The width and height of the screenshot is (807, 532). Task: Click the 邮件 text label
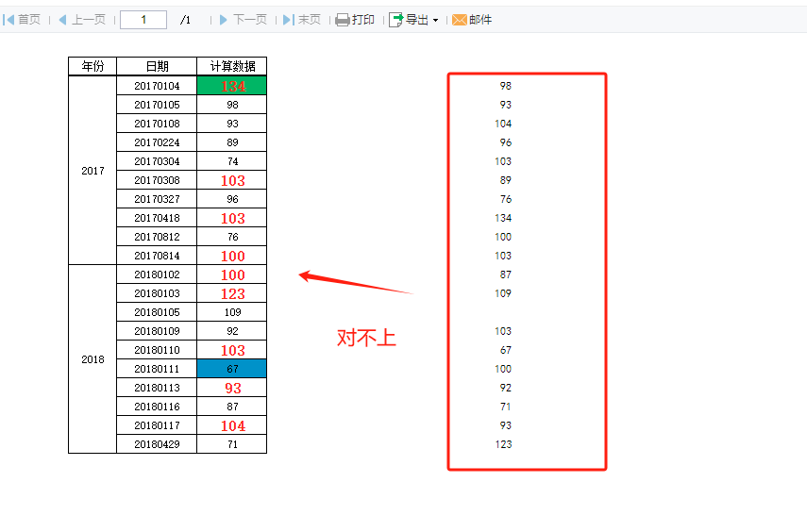[480, 20]
